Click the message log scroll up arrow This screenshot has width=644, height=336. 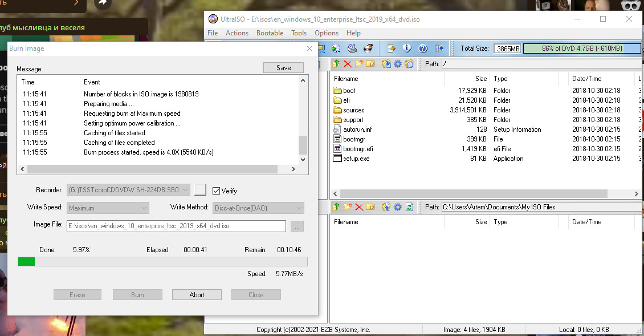point(303,80)
